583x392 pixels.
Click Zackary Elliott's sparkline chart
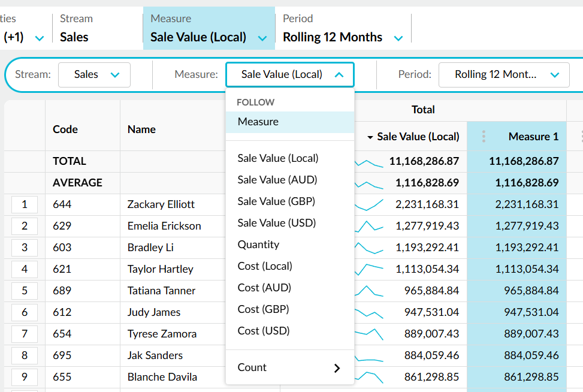[369, 204]
